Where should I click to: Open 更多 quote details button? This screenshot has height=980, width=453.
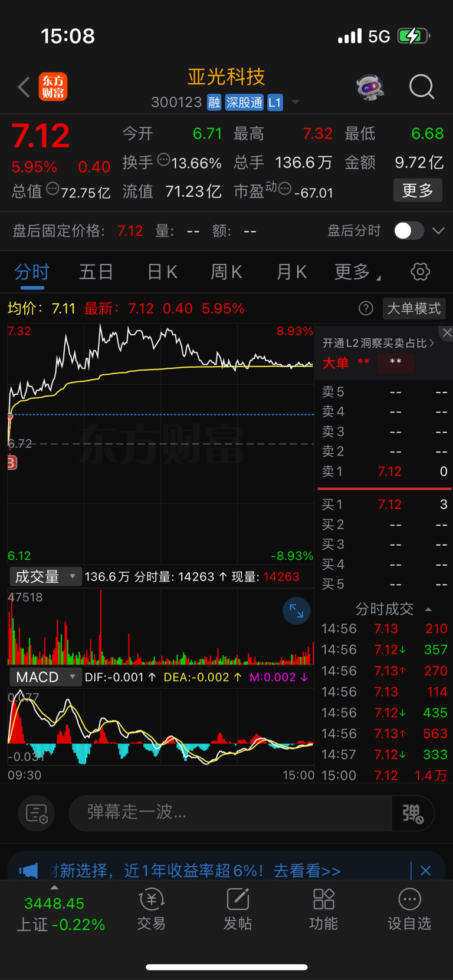click(418, 190)
